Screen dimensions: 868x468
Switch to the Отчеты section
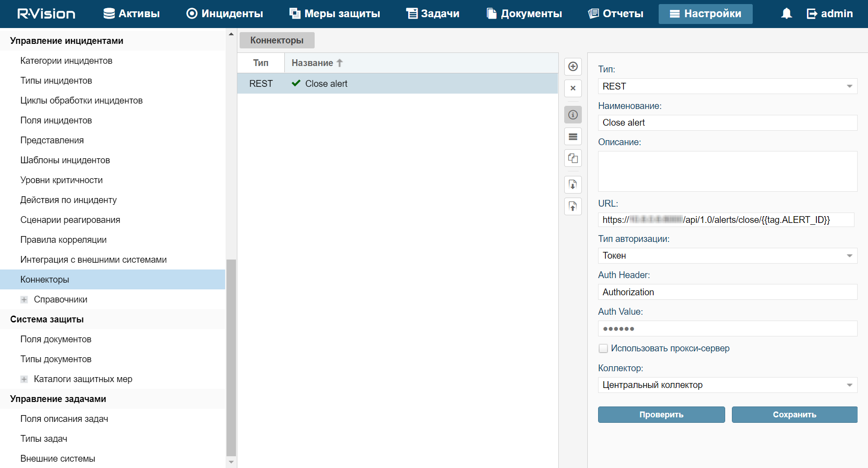click(616, 14)
